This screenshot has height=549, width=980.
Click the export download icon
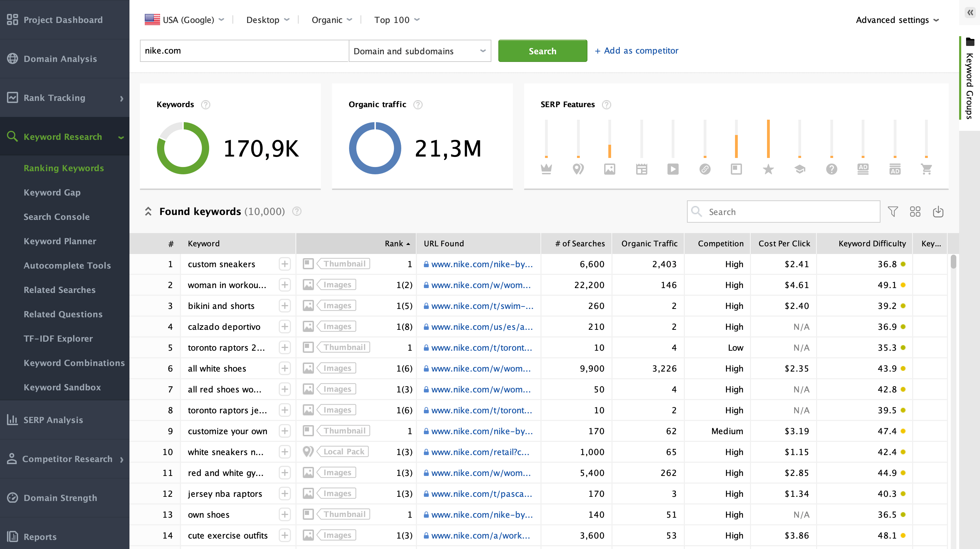938,212
